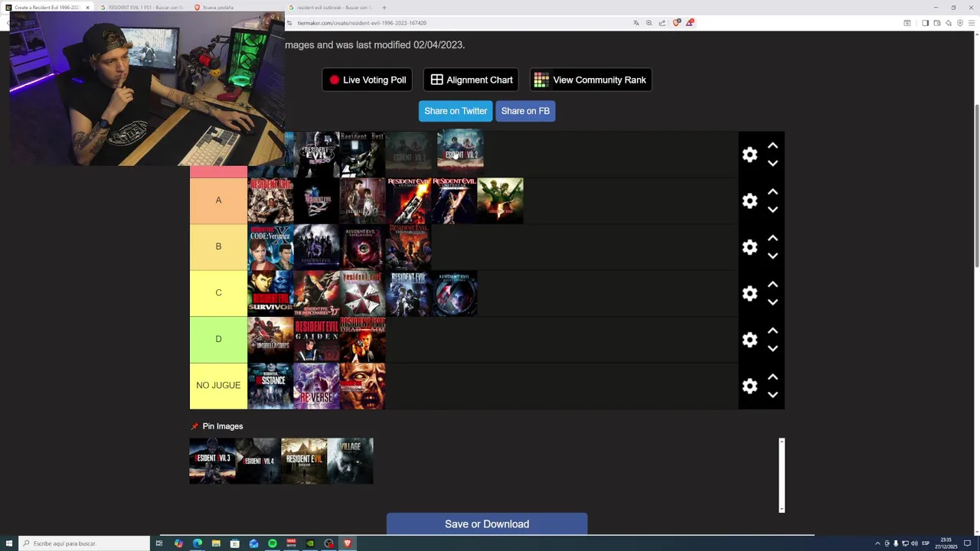980x551 pixels.
Task: Move tier C row down with arrow
Action: (x=773, y=302)
